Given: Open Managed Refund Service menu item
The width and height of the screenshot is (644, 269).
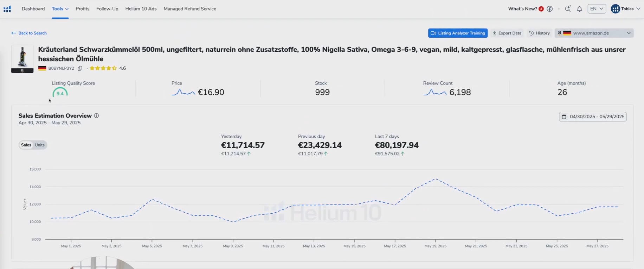Looking at the screenshot, I should [x=190, y=9].
